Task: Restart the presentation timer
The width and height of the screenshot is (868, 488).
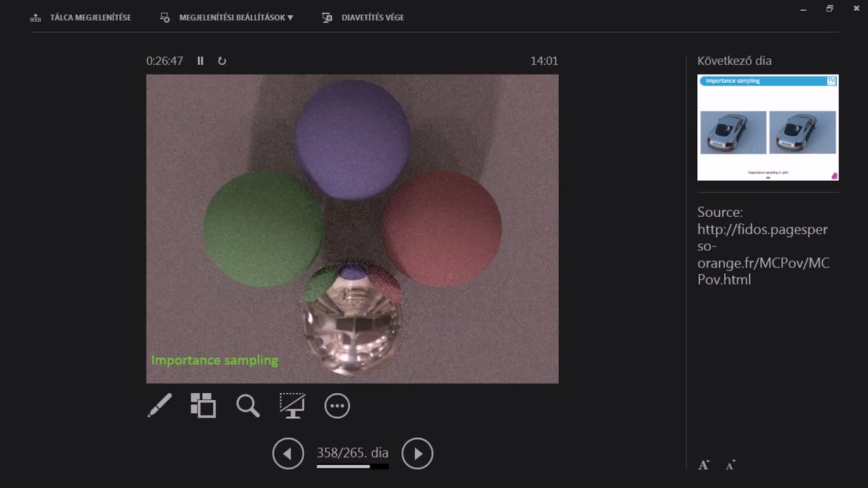Action: pos(222,60)
